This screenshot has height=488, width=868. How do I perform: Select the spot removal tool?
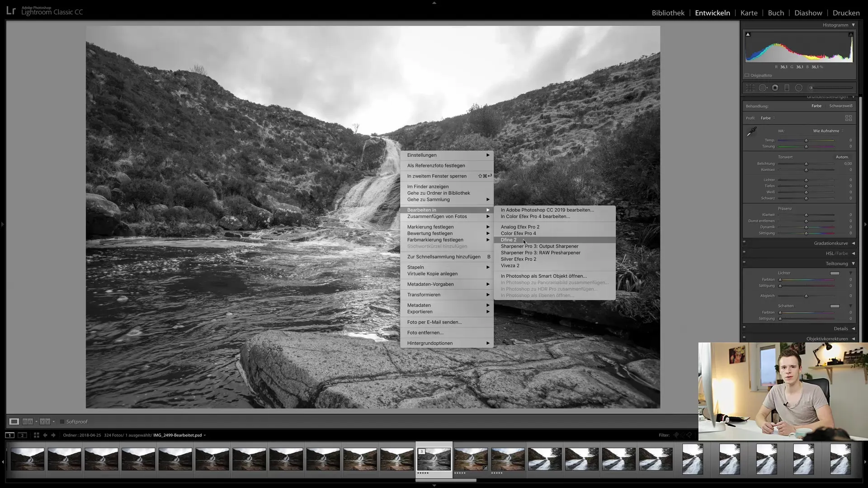[x=763, y=88]
